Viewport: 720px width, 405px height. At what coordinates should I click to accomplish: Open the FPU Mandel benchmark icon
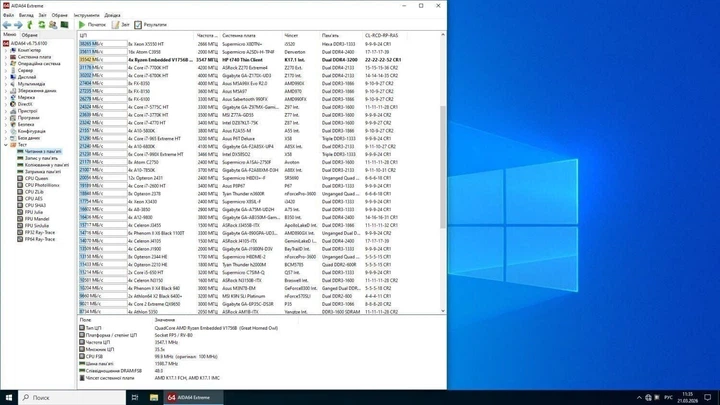pyautogui.click(x=20, y=219)
